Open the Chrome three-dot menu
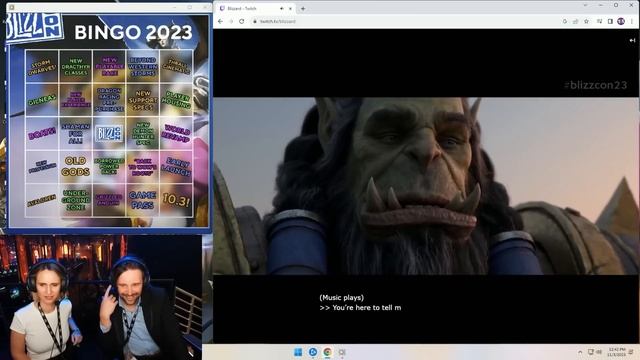 pyautogui.click(x=632, y=21)
